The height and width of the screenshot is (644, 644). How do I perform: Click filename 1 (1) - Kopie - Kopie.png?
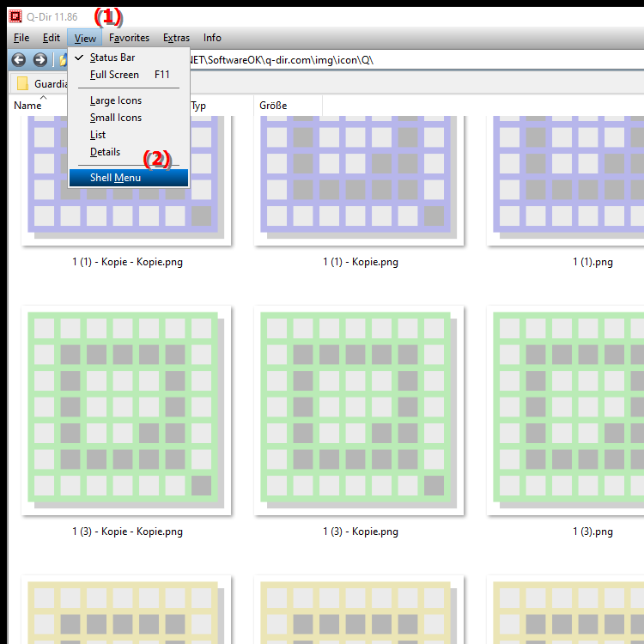click(x=127, y=262)
